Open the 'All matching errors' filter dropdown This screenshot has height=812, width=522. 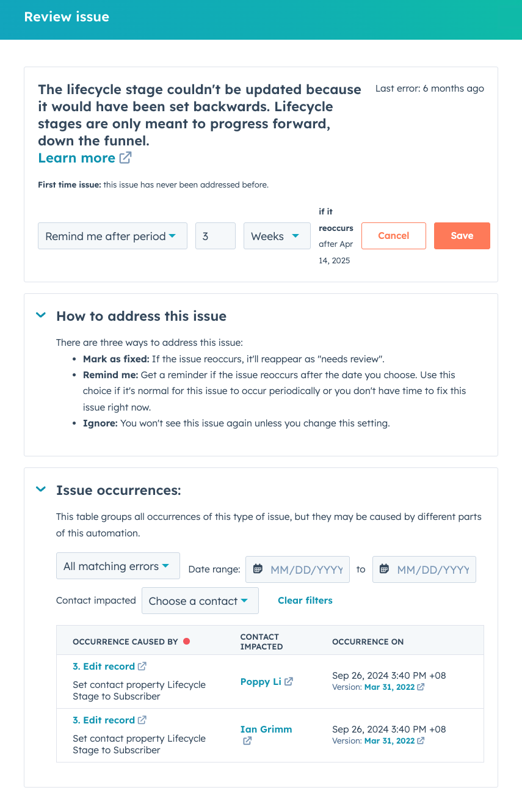pyautogui.click(x=118, y=565)
